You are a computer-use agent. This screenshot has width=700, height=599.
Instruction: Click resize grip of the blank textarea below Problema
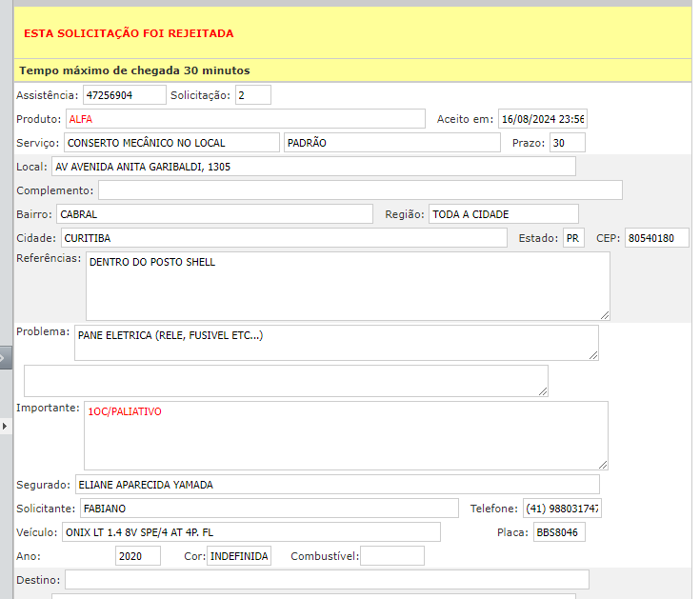[543, 390]
